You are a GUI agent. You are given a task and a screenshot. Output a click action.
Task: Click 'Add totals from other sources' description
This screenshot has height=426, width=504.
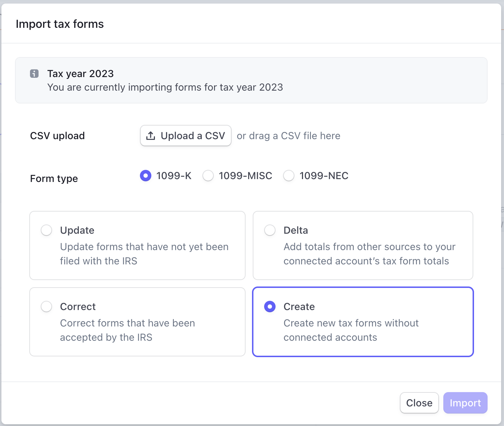369,254
